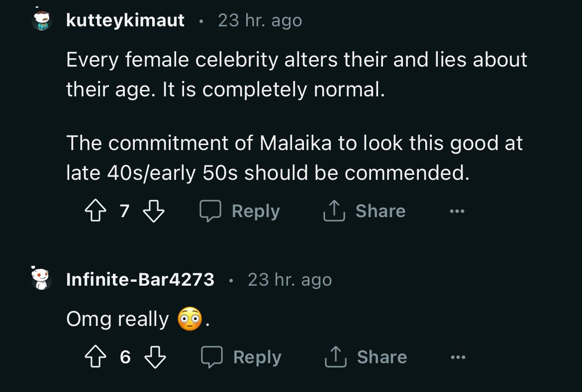
Task: Reply to kutteykimaut's comment
Action: 240,212
